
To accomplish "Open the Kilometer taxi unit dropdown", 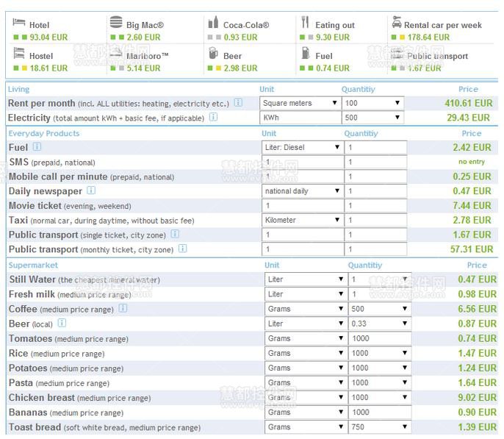I will 303,220.
